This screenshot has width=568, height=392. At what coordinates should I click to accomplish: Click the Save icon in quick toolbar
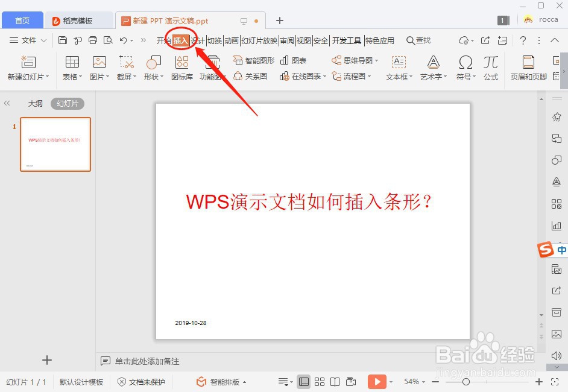pyautogui.click(x=63, y=40)
